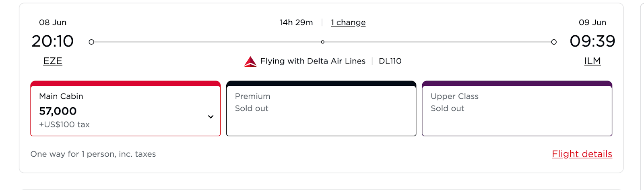
Task: Click the purple bar atop Upper Class
Action: point(517,83)
